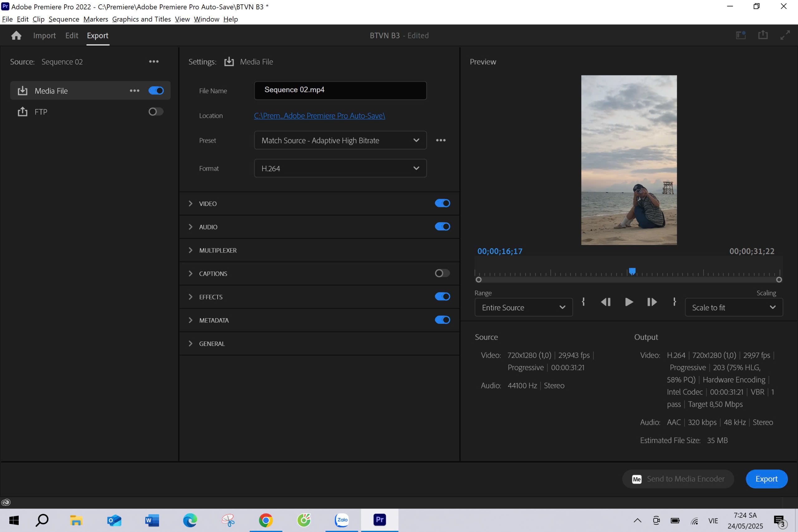Image resolution: width=798 pixels, height=532 pixels.
Task: Turn off the VIDEO export toggle
Action: coord(442,203)
